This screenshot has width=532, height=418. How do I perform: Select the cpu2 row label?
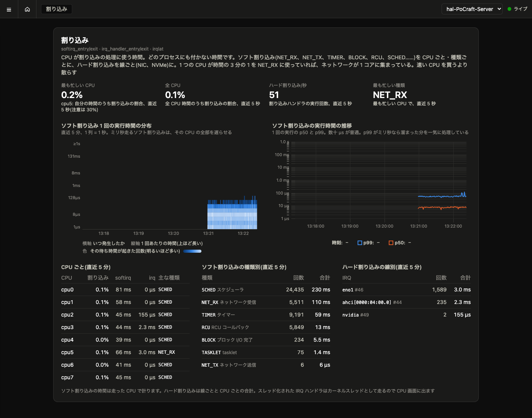[67, 315]
